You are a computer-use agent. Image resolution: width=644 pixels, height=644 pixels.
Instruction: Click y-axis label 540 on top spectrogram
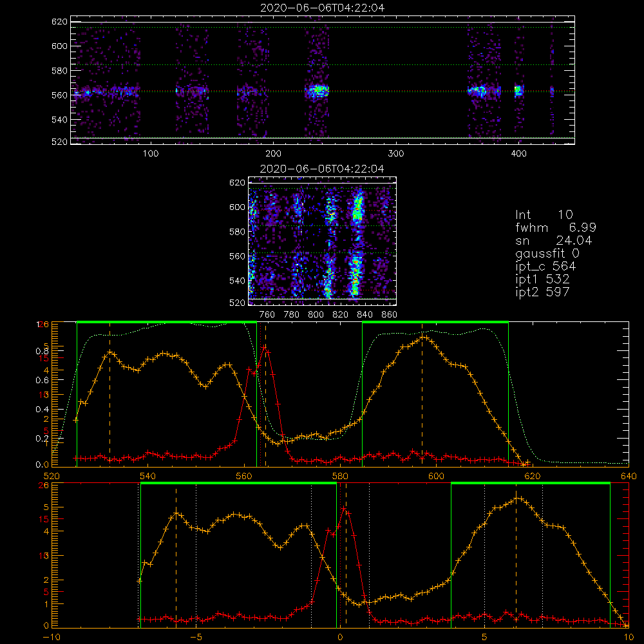point(59,120)
